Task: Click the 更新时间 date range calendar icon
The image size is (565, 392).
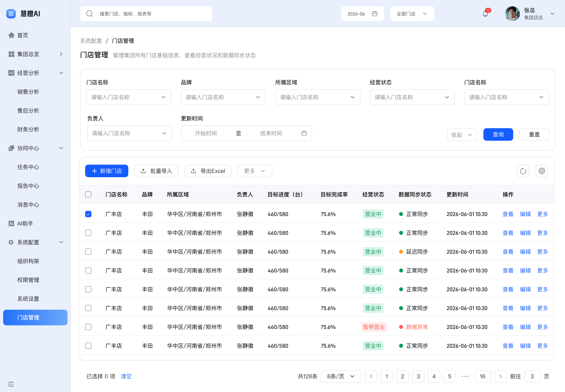Action: coord(304,133)
